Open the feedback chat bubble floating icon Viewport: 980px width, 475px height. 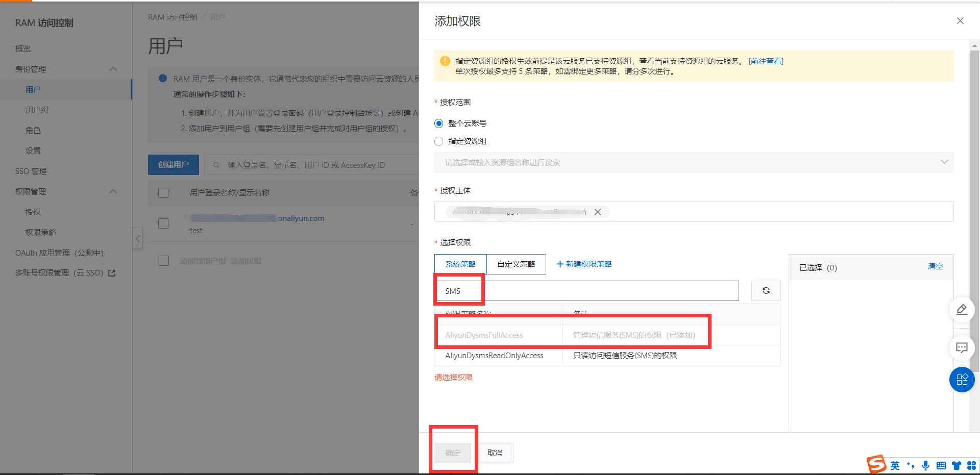pos(962,348)
